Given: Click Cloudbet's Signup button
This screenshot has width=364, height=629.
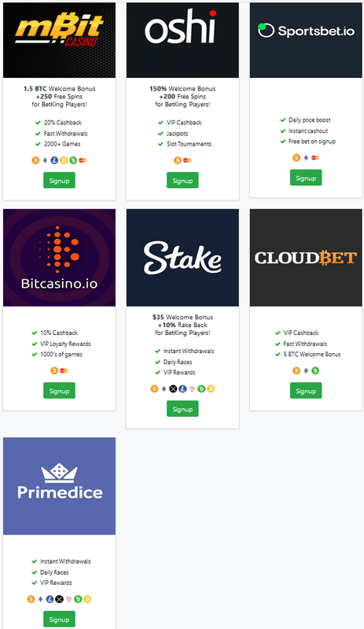Looking at the screenshot, I should (x=306, y=391).
